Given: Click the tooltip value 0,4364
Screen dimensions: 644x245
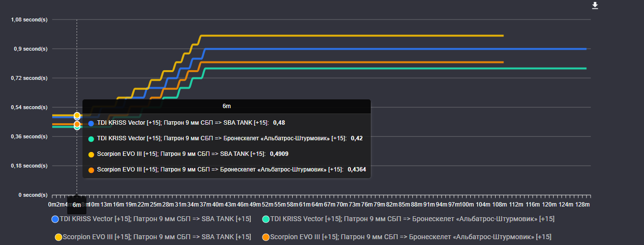Looking at the screenshot, I should click(357, 170).
